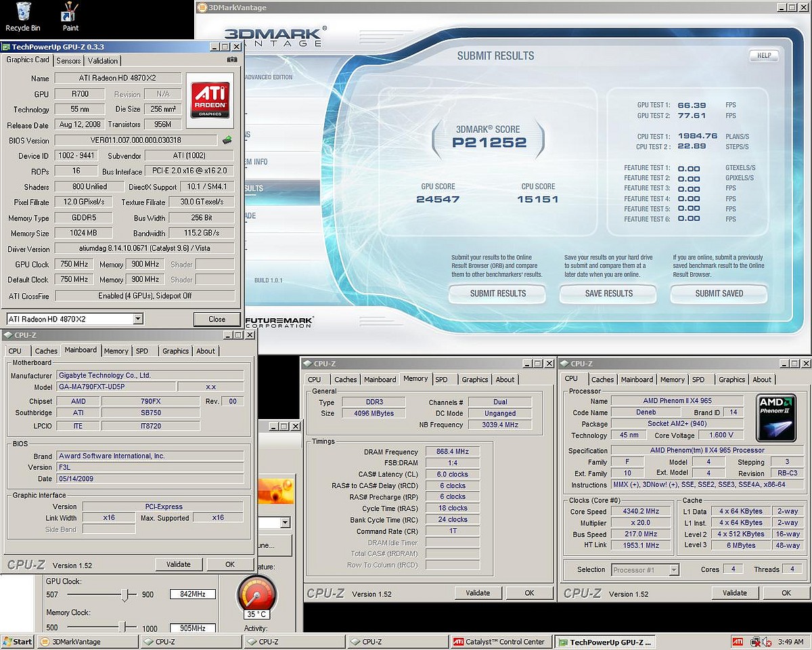Click the GPU-Z camera screenshot icon
This screenshot has width=812, height=650.
(x=232, y=60)
